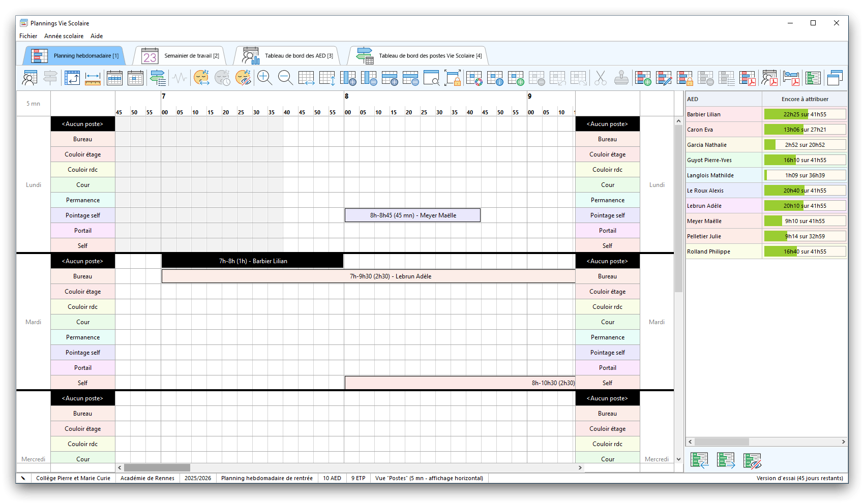Click the schedule's vertical scrollbar down arrow

tap(678, 459)
